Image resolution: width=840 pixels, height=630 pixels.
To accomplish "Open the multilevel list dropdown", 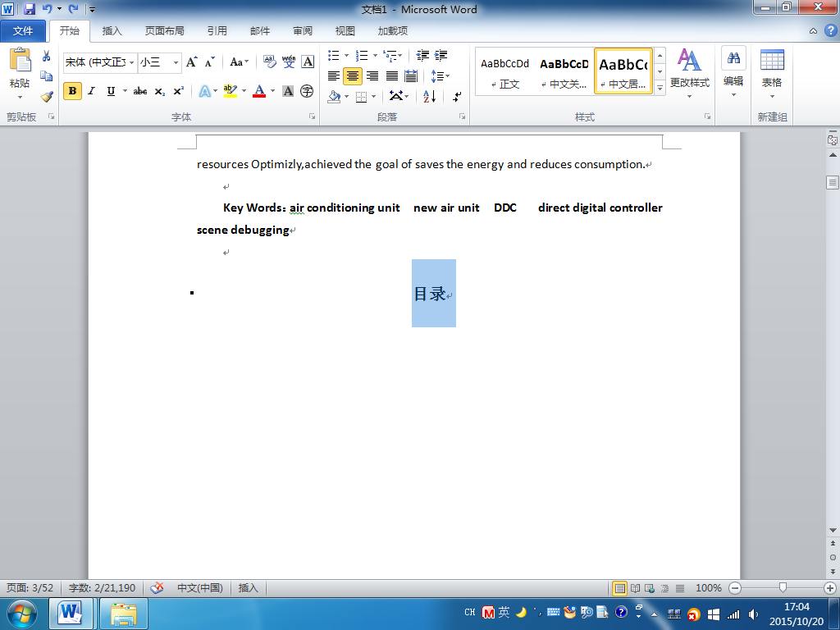I will pyautogui.click(x=393, y=55).
